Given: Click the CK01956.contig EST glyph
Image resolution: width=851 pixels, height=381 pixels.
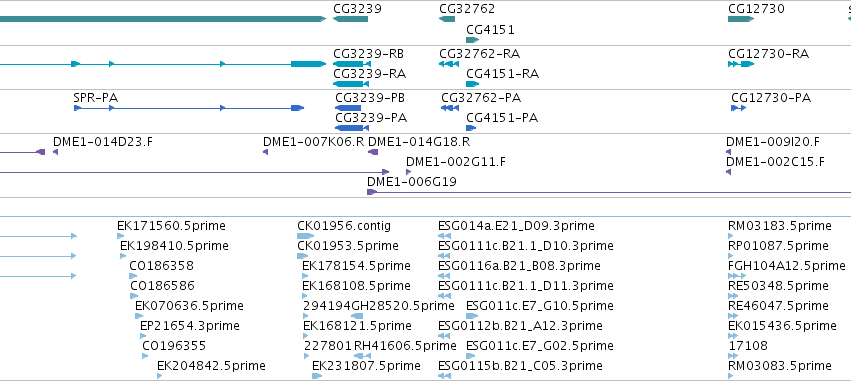Looking at the screenshot, I should click(306, 236).
